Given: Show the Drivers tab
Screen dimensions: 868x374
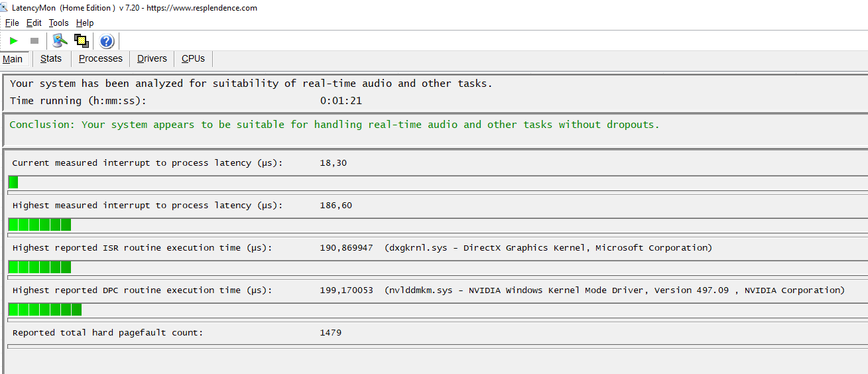Looking at the screenshot, I should [x=152, y=58].
